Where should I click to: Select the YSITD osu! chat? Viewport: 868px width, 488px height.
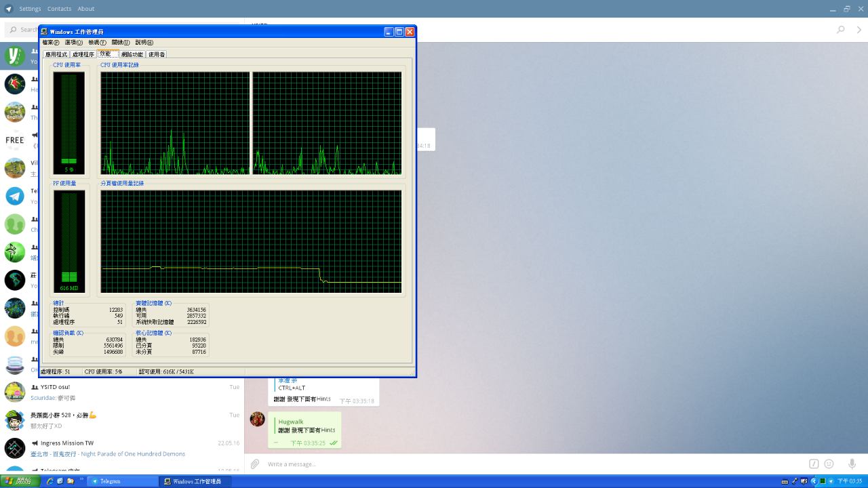tap(122, 392)
